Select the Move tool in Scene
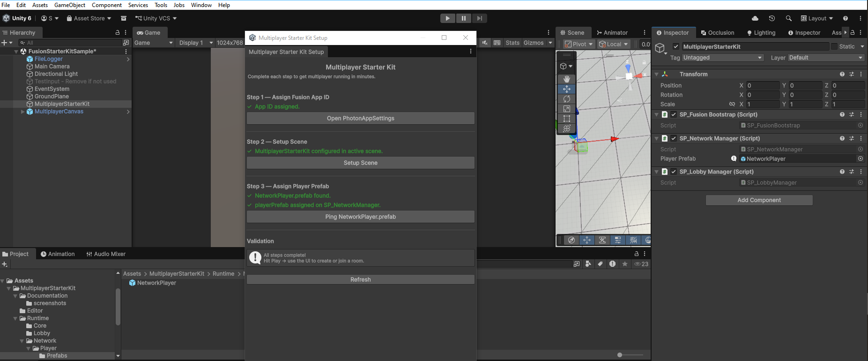 566,89
